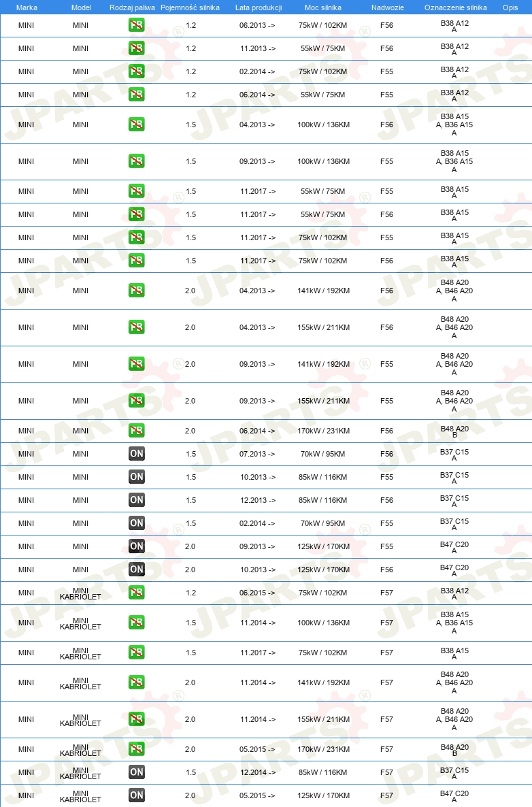Click the Nadwozie column header
The width and height of the screenshot is (532, 807).
[387, 7]
